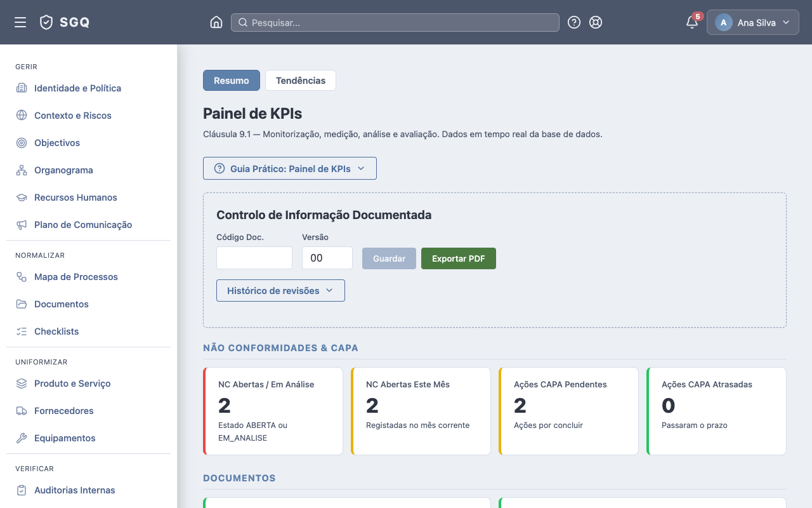The width and height of the screenshot is (812, 508).
Task: Select the Ações CAPA Atrasadas card
Action: coord(716,411)
